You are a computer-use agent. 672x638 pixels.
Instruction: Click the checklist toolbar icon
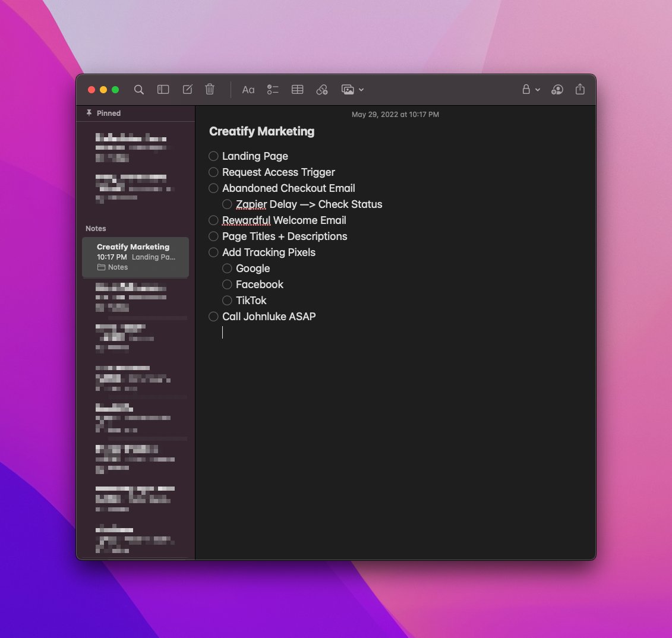coord(273,90)
